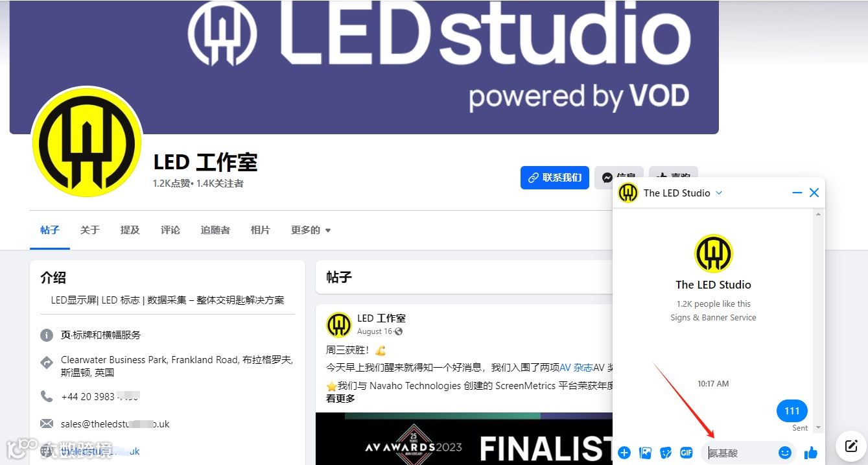Switch to the 相片 tab
Screen dimensions: 868x465
click(261, 230)
